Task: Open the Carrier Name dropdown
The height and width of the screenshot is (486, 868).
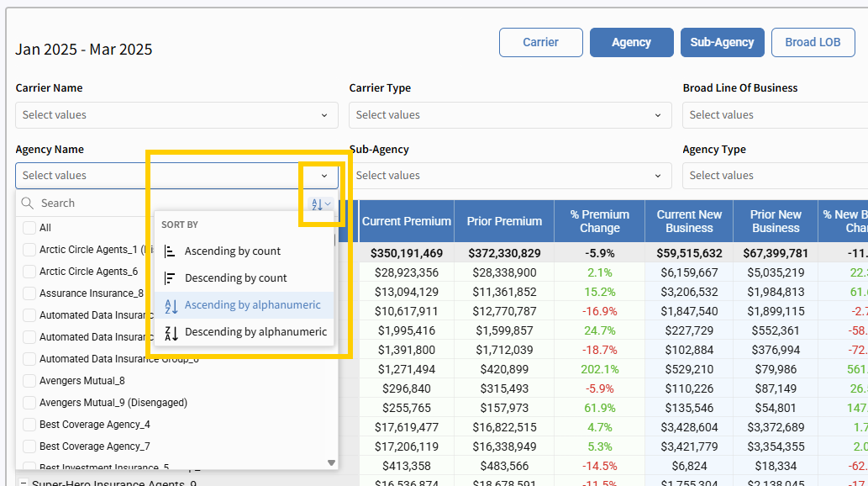Action: point(176,115)
